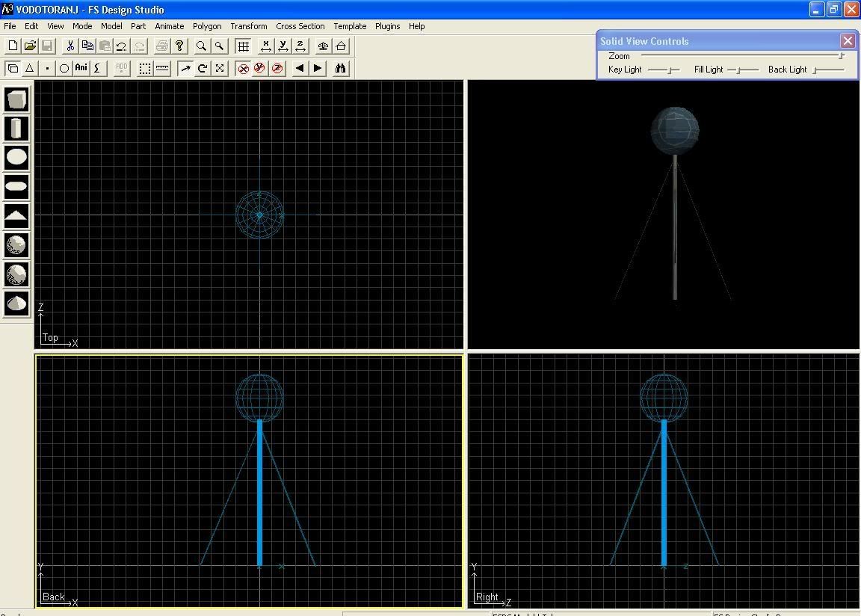This screenshot has height=616, width=861.
Task: Select the Move arrow tool
Action: (x=185, y=68)
